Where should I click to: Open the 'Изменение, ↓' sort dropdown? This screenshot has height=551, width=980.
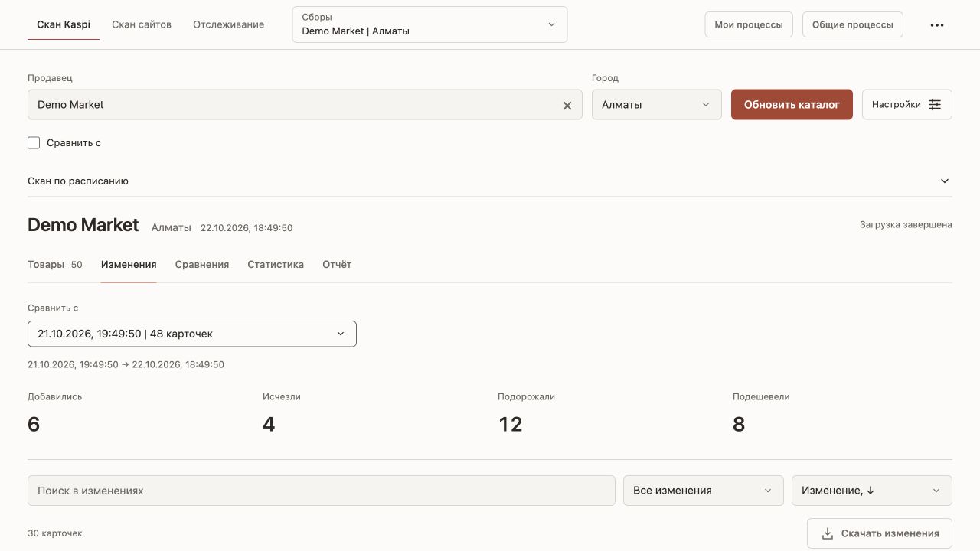872,491
